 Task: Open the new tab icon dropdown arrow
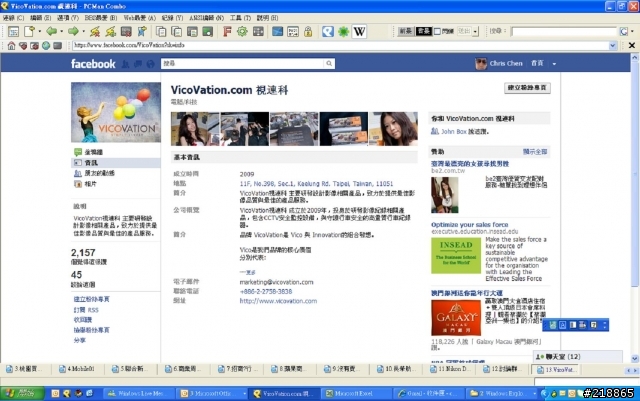pos(40,31)
